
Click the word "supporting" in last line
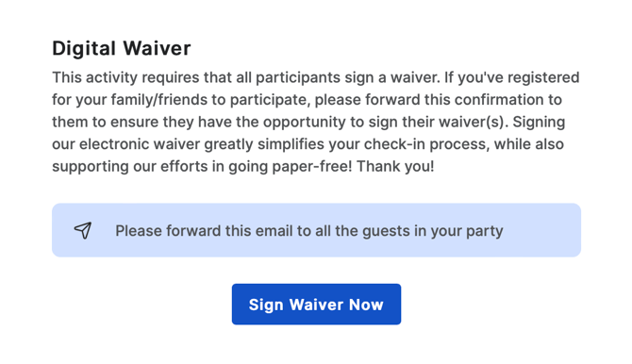coord(91,167)
